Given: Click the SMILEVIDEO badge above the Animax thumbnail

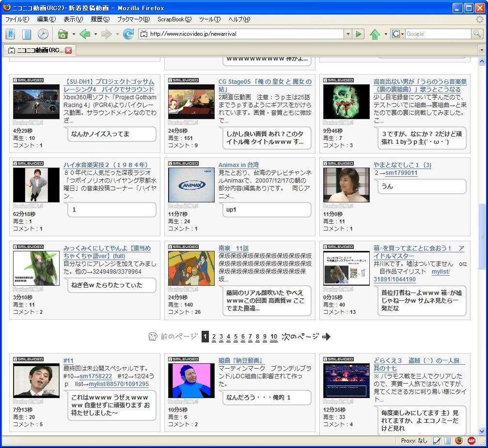Looking at the screenshot, I should (x=184, y=163).
